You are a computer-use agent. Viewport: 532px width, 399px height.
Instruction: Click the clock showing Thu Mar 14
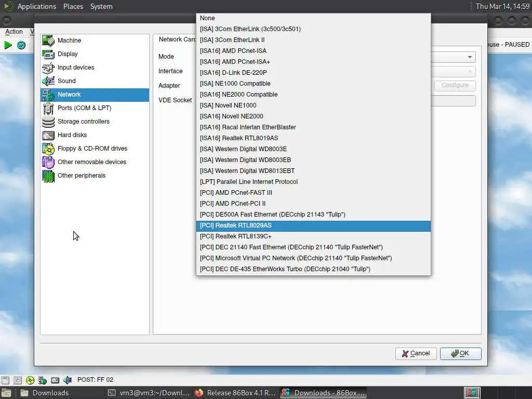pos(502,6)
